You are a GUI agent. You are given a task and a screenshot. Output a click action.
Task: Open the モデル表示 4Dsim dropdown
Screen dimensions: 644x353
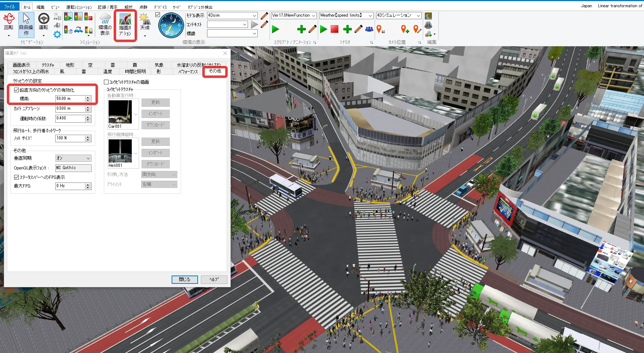coord(254,16)
